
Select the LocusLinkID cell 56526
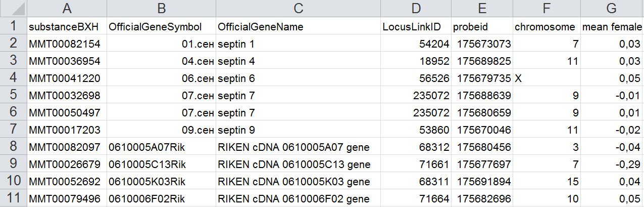point(416,78)
